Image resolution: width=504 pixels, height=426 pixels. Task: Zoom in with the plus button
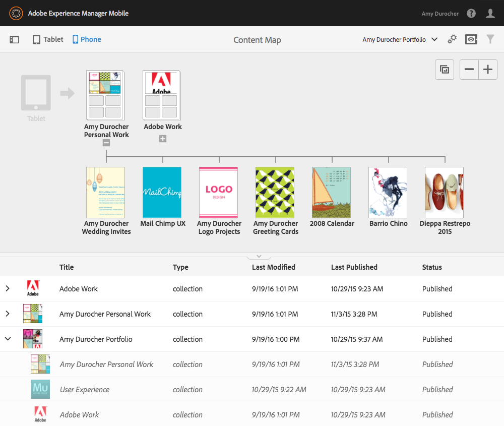coord(488,70)
